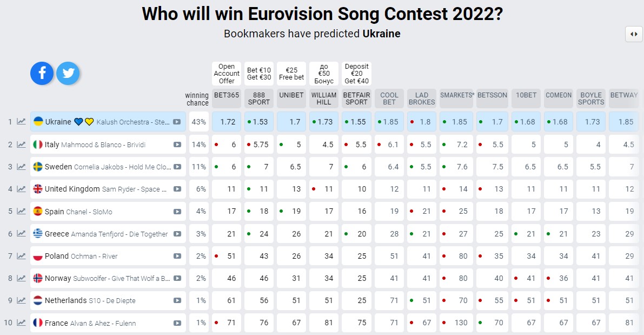The height and width of the screenshot is (335, 644).
Task: Select the 888 Sport Bet €10 offer
Action: [259, 74]
